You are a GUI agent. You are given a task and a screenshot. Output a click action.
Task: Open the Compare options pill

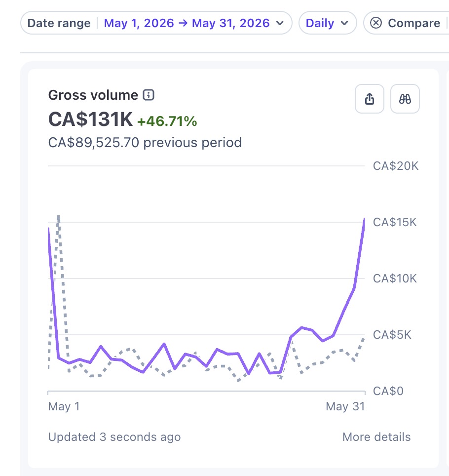tap(406, 23)
